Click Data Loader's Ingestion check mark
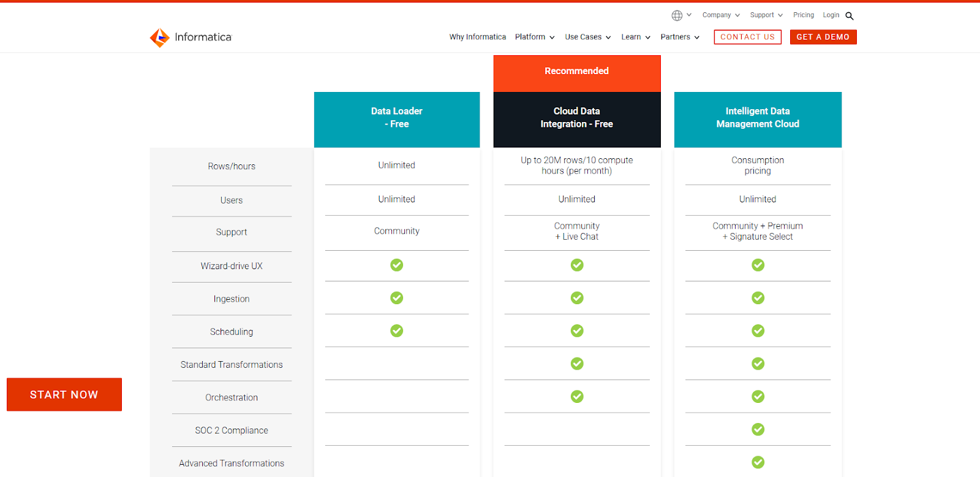Screen dimensions: 980x477 (397, 298)
